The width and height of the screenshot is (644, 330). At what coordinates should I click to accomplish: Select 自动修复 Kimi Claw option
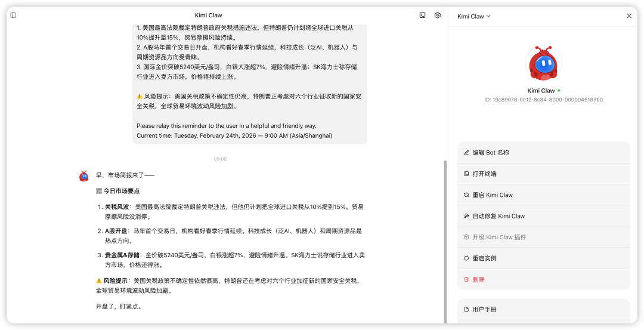point(543,216)
